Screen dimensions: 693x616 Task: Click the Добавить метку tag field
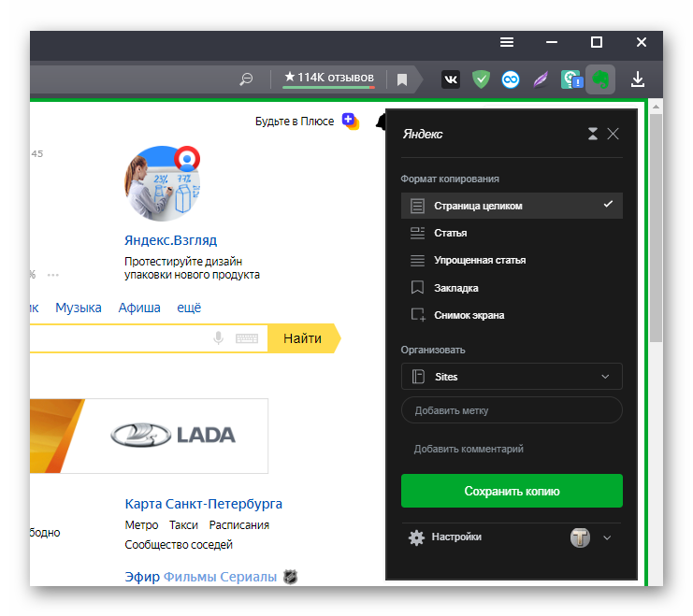click(512, 410)
